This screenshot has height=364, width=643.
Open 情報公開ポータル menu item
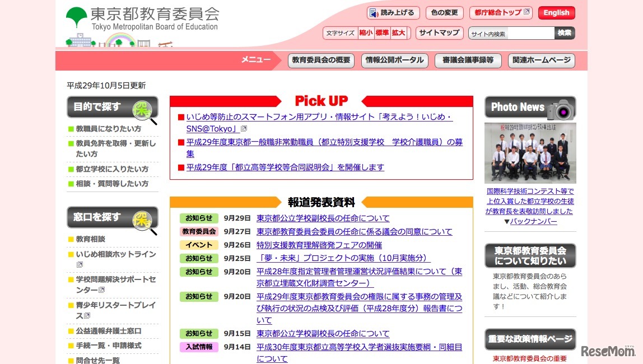click(394, 60)
